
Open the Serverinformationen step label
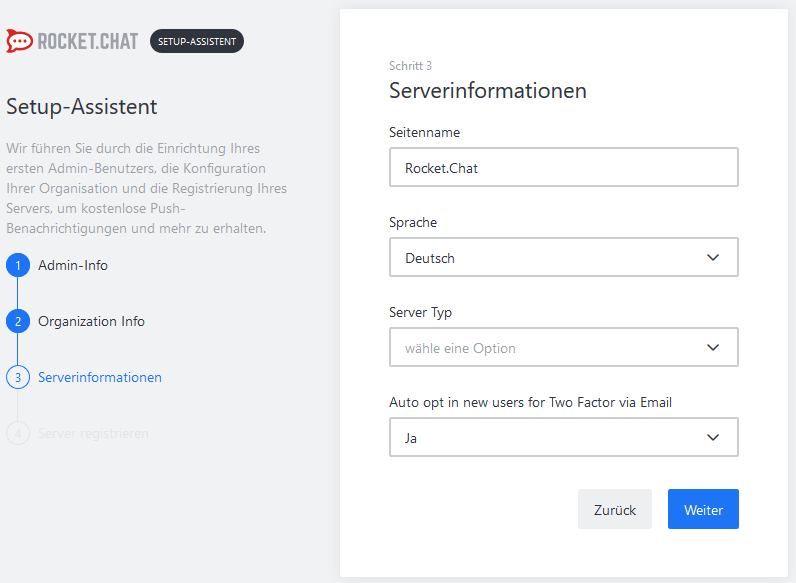[100, 377]
